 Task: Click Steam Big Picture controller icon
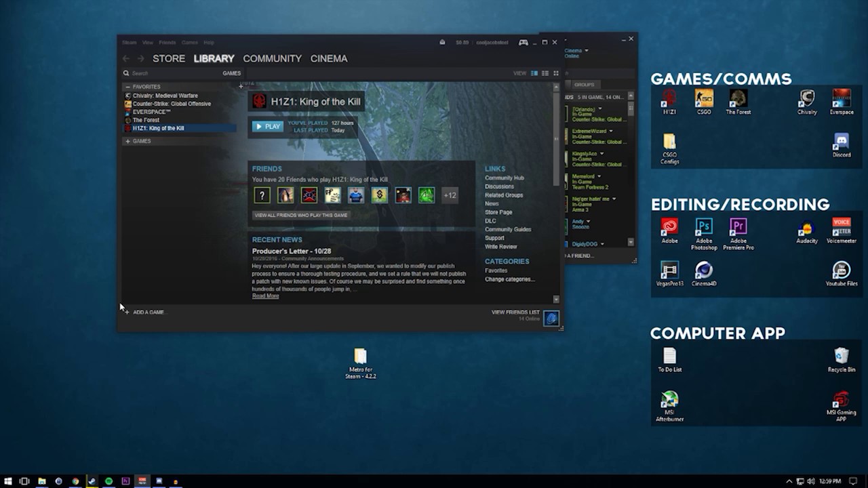click(x=524, y=42)
